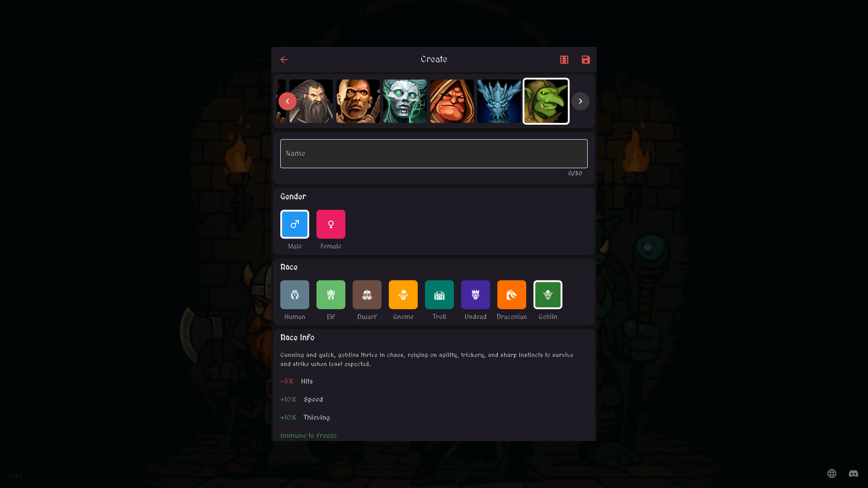Click the globe language icon
868x488 pixels.
click(832, 474)
